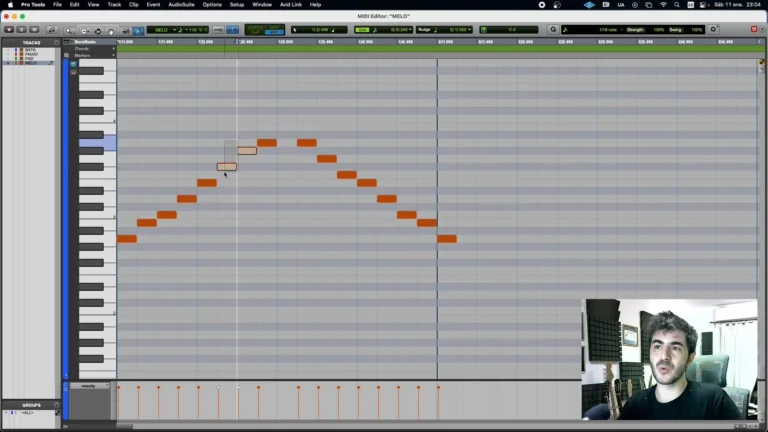Open the quantize 1/16 note value dropdown
This screenshot has width=768, height=432.
point(607,30)
